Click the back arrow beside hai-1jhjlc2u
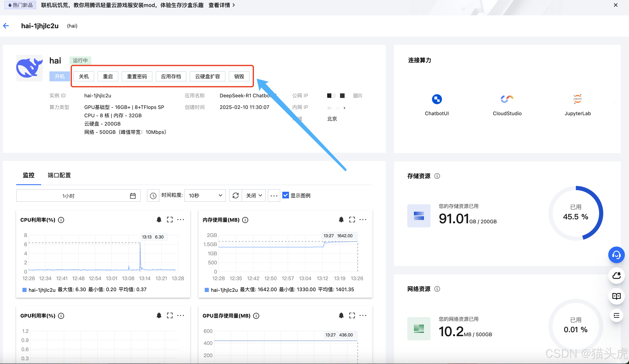Viewport: 629px width, 364px height. point(6,26)
